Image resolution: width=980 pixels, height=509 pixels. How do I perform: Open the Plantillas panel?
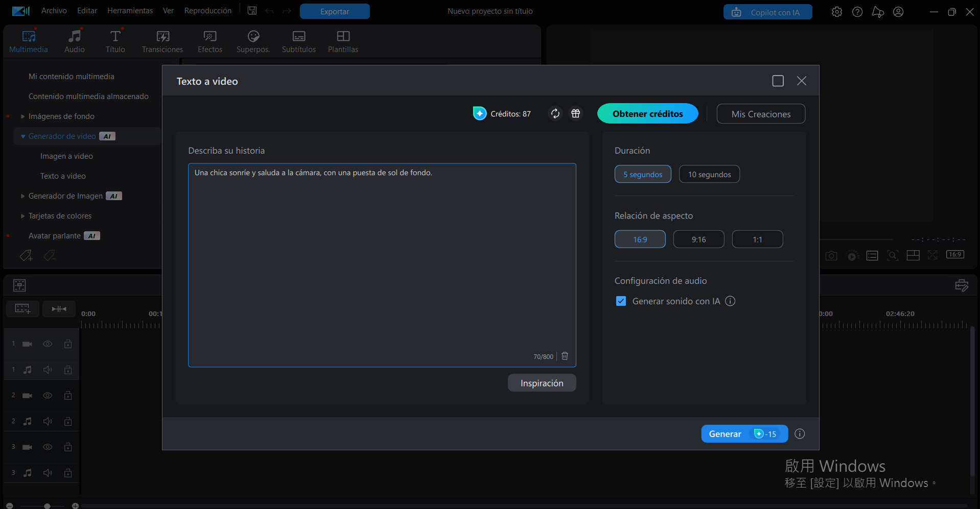click(342, 41)
